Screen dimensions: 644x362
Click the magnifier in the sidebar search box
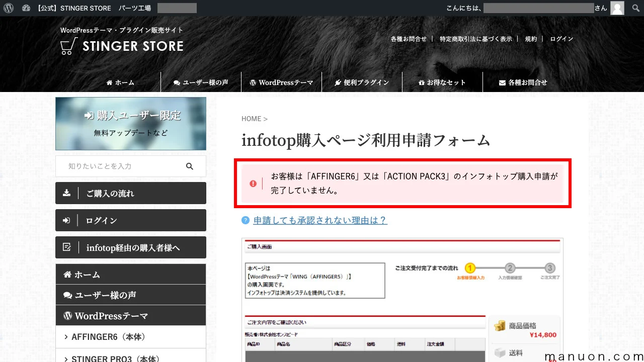click(x=190, y=166)
